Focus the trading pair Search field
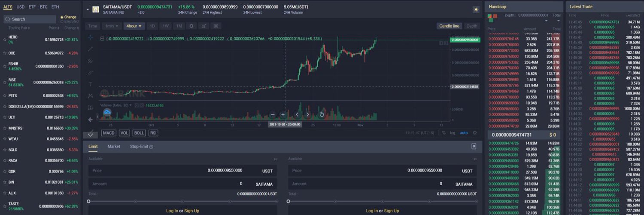This screenshot has width=644, height=215. point(30,19)
